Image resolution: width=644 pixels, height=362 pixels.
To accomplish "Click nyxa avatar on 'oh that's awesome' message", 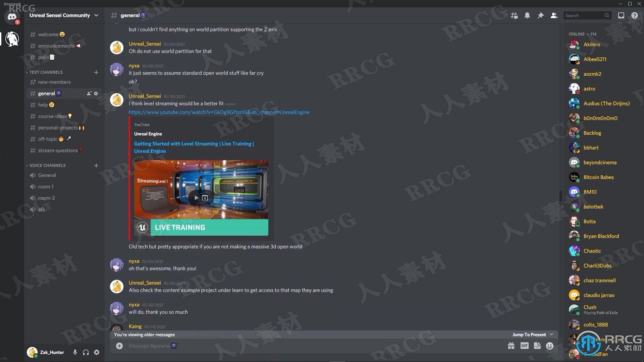I will click(117, 265).
